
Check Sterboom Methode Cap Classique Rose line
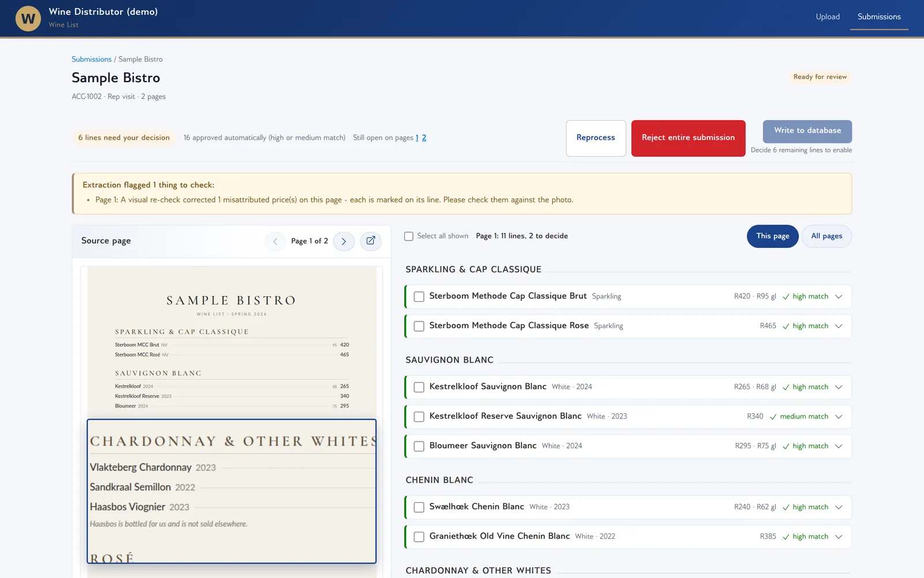pos(419,326)
